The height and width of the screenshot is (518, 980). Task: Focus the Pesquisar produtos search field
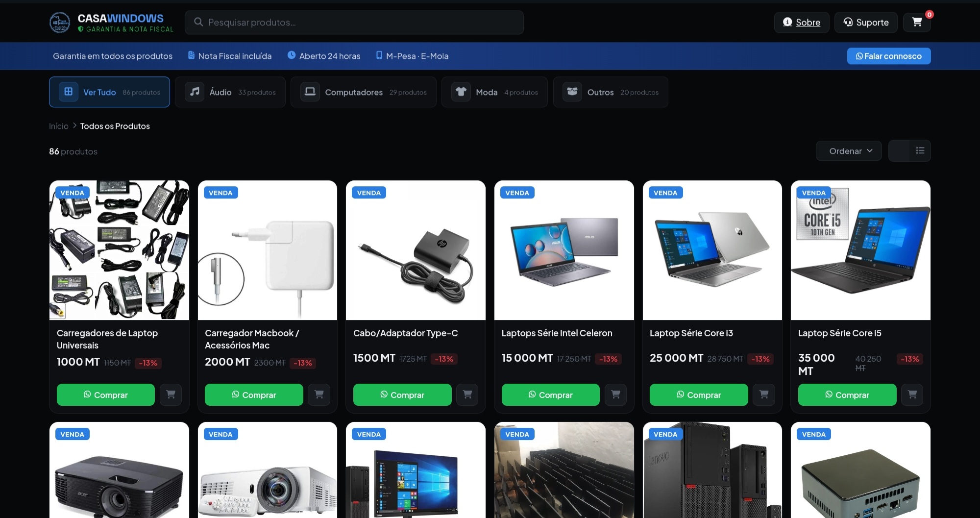tap(354, 23)
